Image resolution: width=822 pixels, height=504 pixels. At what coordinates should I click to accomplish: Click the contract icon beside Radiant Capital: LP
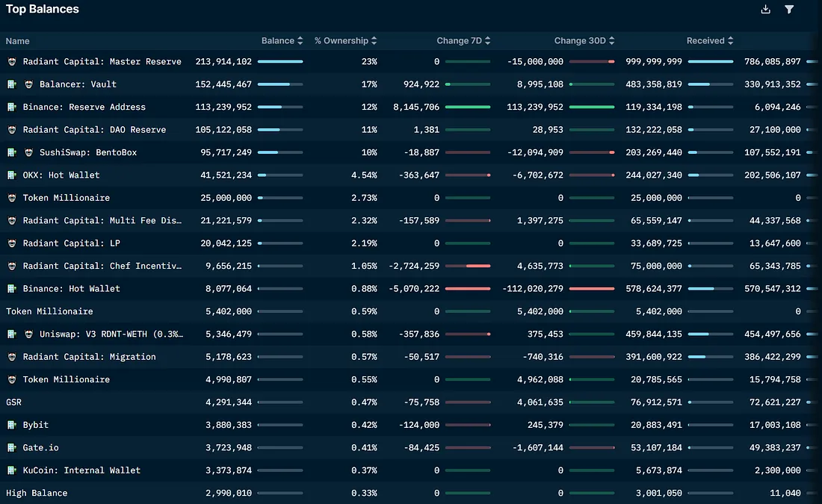11,243
